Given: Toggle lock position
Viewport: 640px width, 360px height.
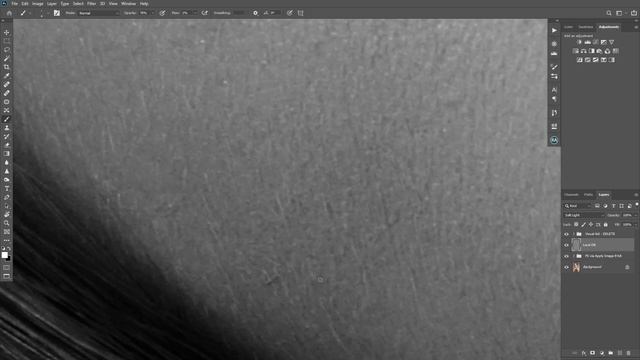Looking at the screenshot, I should [591, 224].
